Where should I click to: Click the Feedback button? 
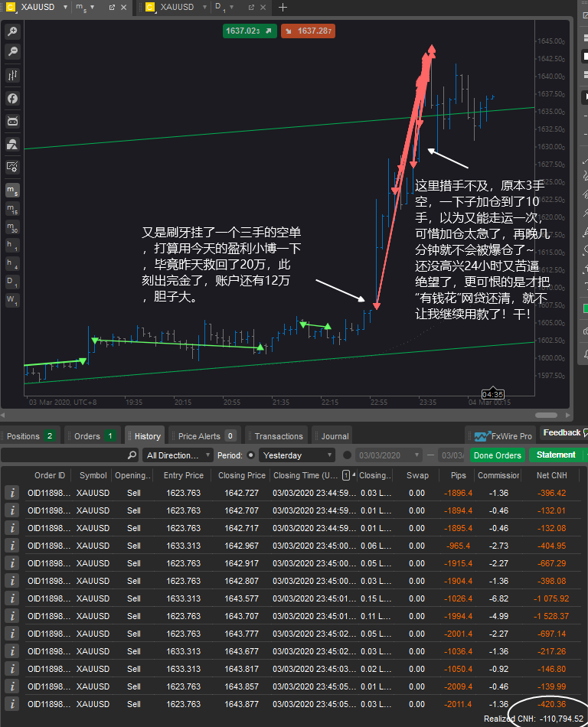tap(563, 432)
